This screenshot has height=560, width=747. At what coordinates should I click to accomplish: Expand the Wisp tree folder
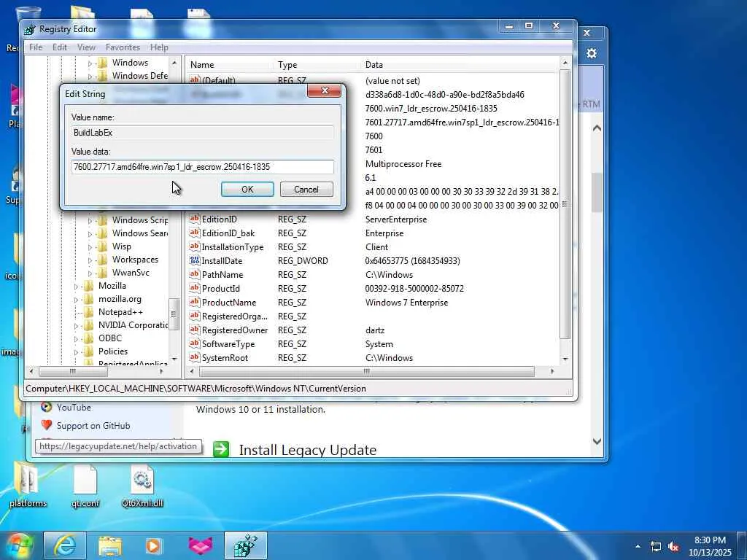tap(90, 247)
